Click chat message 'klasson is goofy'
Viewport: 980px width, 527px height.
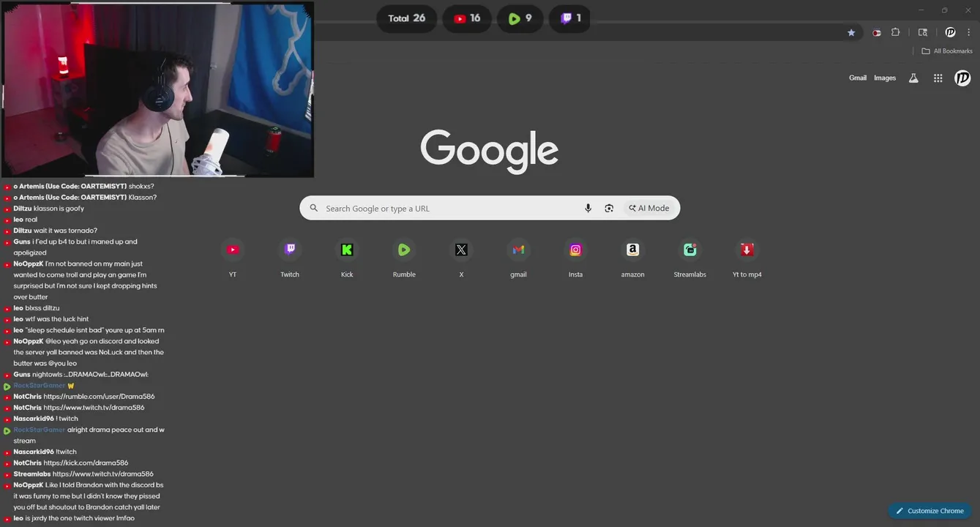pos(59,209)
